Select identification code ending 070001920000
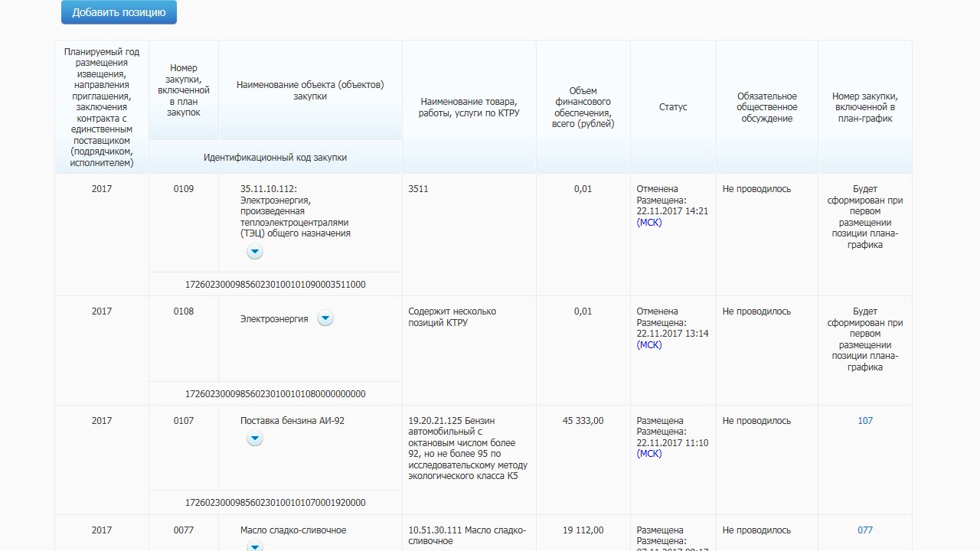 (276, 503)
